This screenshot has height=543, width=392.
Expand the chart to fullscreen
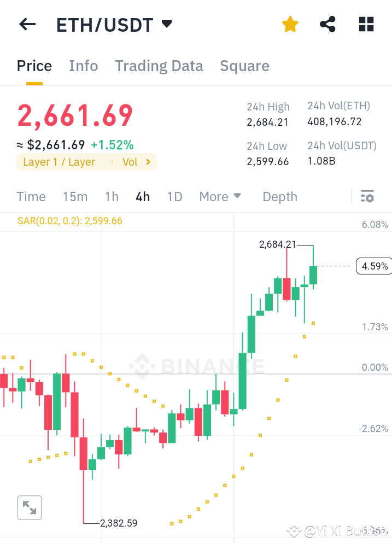(x=29, y=507)
